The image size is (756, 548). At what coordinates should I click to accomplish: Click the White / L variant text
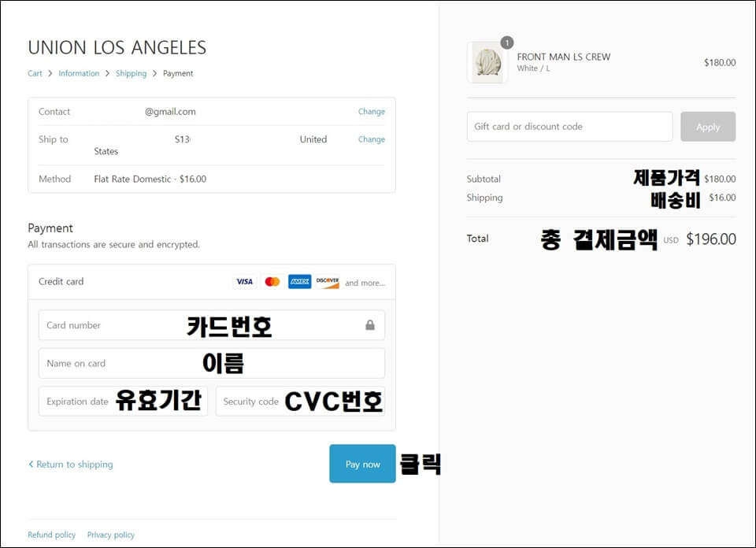(533, 68)
